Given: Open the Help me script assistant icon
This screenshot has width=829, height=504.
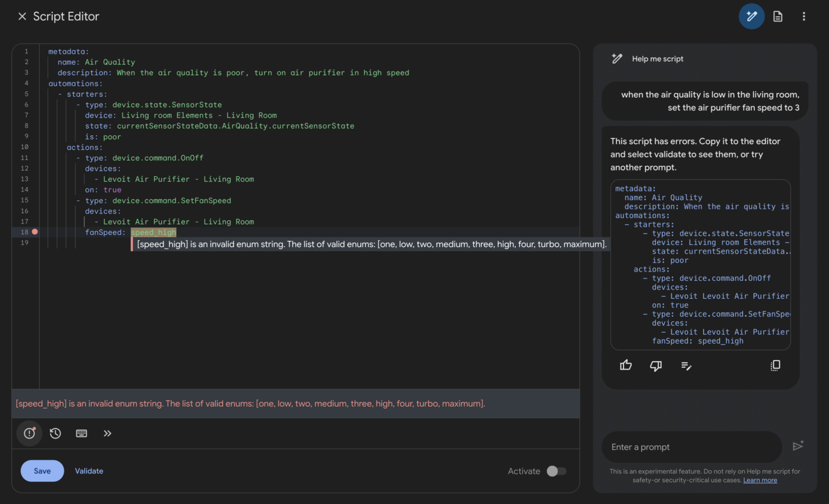Looking at the screenshot, I should (751, 16).
